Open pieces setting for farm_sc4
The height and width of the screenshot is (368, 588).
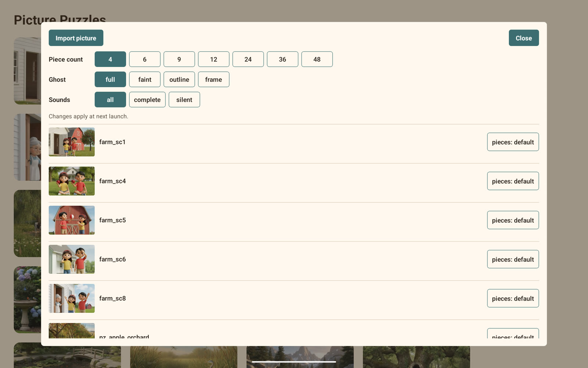[x=513, y=181]
